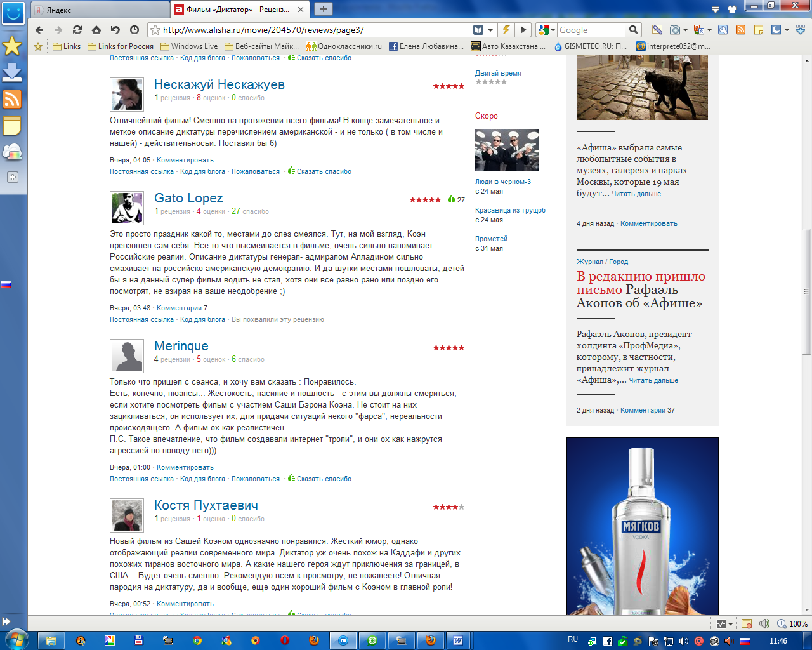Open Костя Пухтаевич profile link

click(206, 505)
